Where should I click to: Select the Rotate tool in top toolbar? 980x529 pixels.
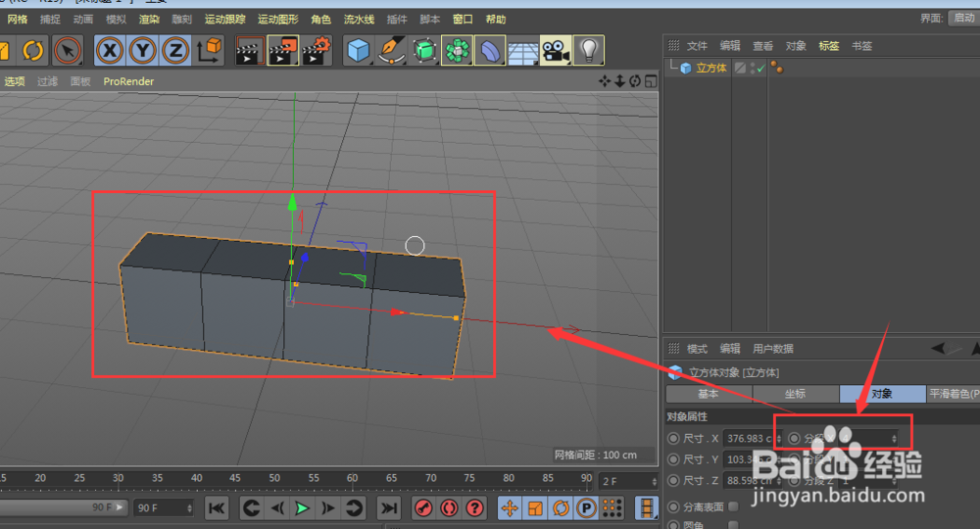point(32,51)
